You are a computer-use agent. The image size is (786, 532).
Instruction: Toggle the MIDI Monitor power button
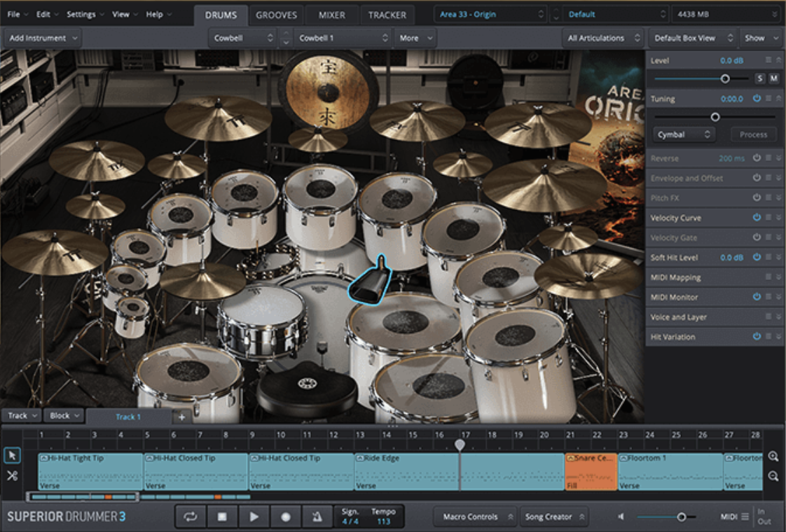tap(757, 297)
